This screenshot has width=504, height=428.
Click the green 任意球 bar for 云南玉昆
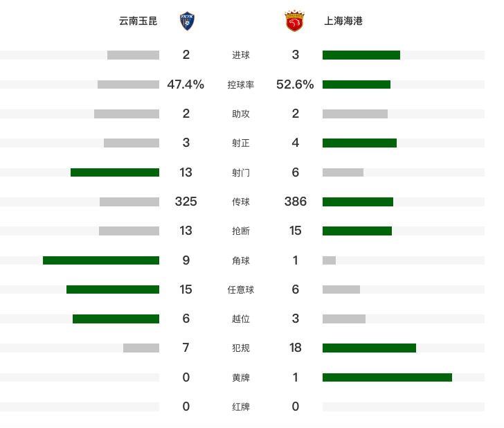point(113,289)
